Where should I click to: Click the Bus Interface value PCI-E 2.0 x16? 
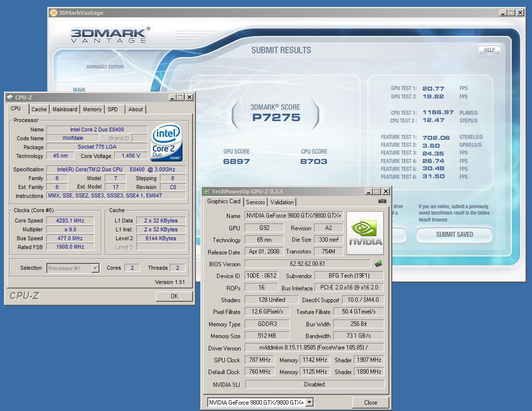[x=349, y=287]
